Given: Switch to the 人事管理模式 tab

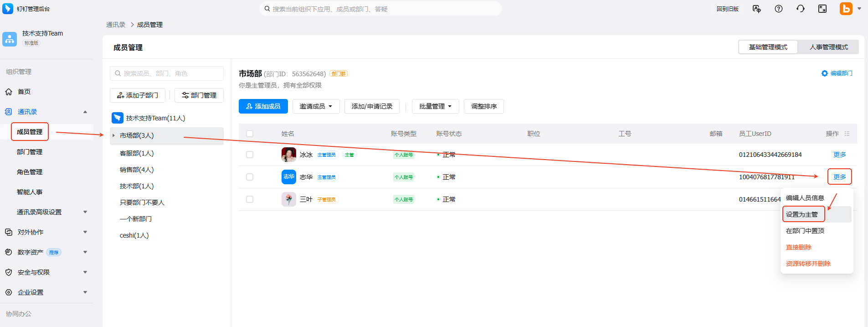Looking at the screenshot, I should [828, 47].
